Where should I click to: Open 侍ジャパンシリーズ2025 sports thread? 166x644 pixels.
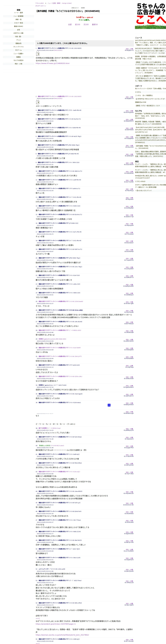(150, 89)
